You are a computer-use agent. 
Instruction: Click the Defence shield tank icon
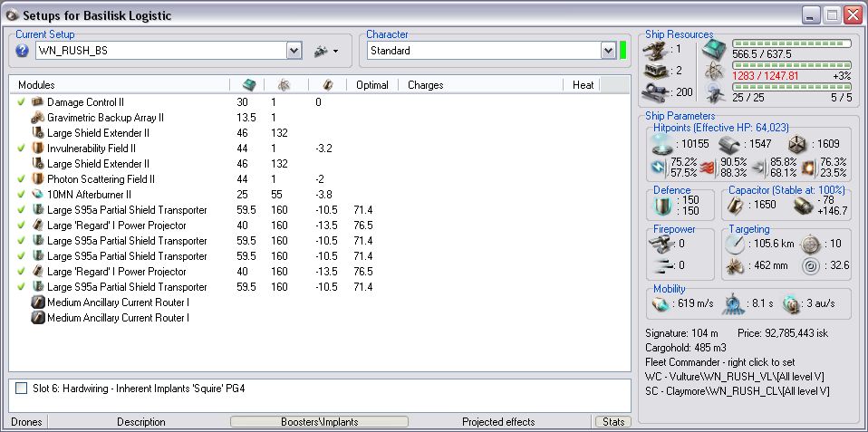662,206
